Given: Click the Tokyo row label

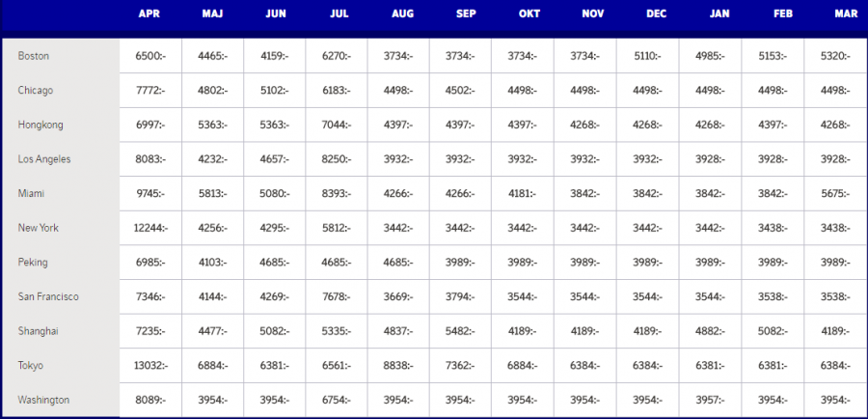Looking at the screenshot, I should tap(31, 365).
